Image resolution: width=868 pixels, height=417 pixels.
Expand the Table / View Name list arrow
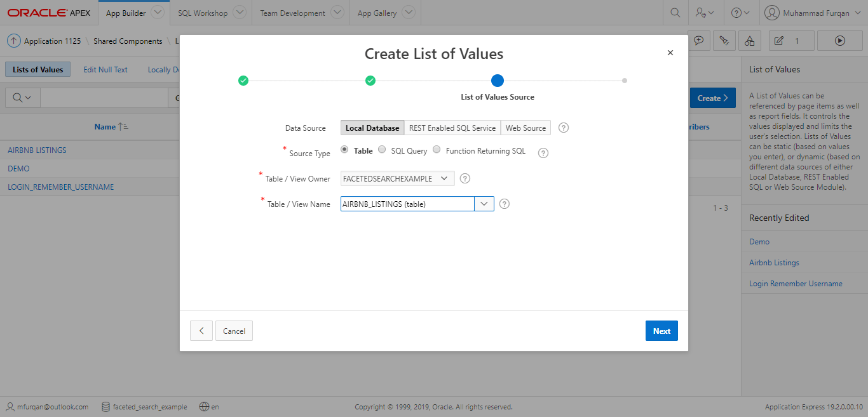(x=484, y=204)
